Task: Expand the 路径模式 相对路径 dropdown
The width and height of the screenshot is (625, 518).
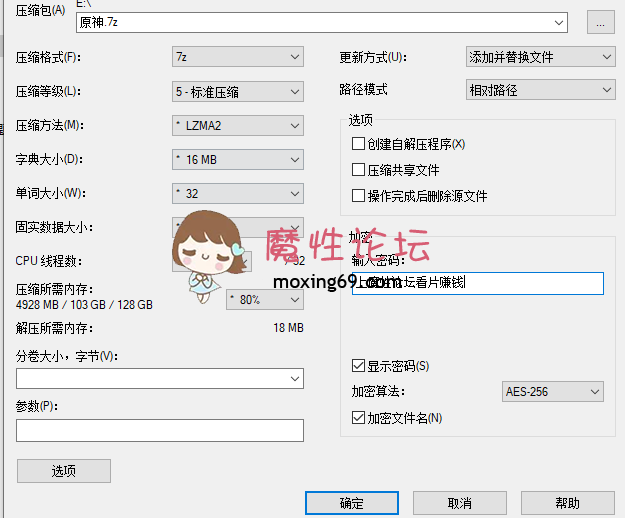Action: (540, 90)
